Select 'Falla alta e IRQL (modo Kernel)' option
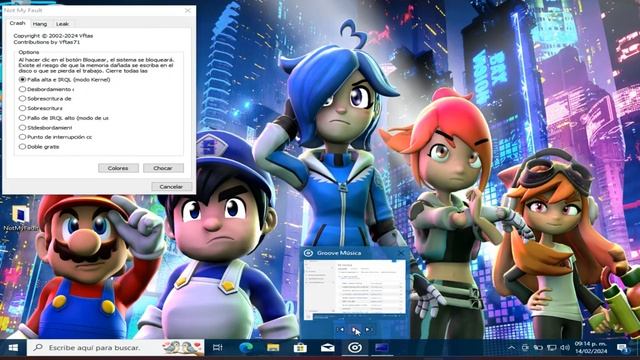 (64, 80)
